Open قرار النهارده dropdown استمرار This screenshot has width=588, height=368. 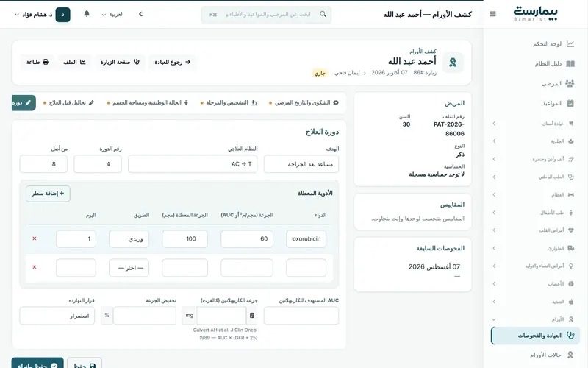[57, 316]
